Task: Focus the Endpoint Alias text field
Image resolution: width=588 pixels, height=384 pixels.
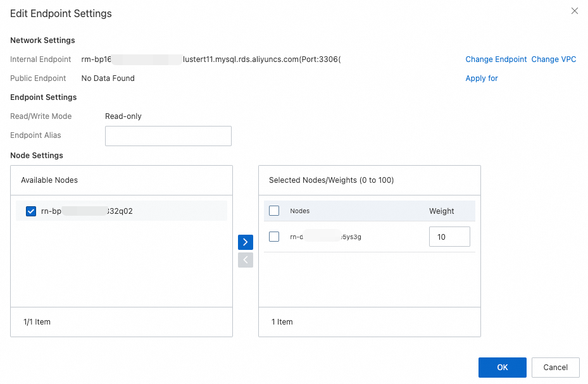Action: point(168,136)
